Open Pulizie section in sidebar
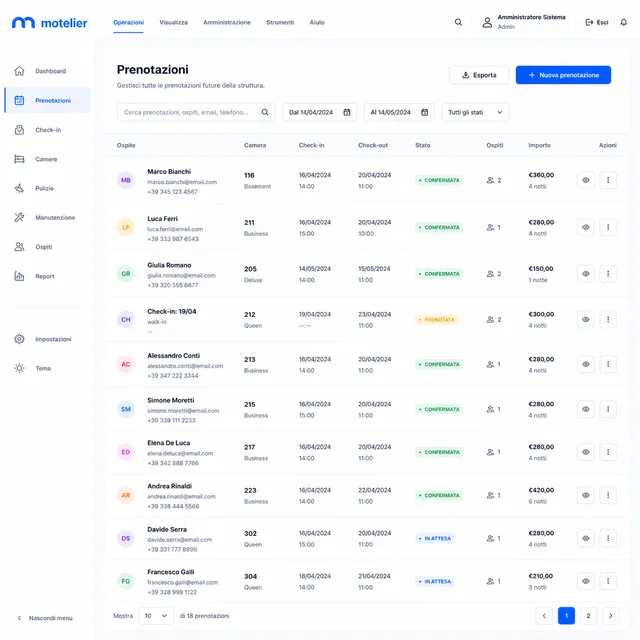The width and height of the screenshot is (640, 640). (x=47, y=188)
